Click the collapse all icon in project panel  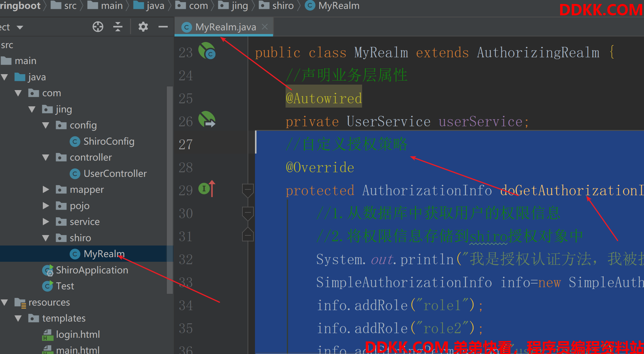(118, 27)
